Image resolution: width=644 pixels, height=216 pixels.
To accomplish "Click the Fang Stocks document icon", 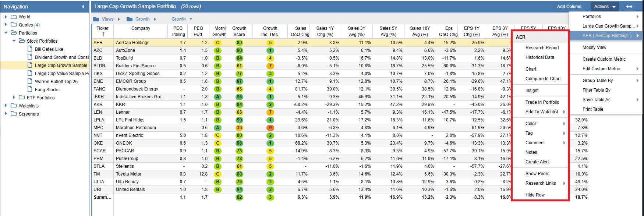I will coord(30,89).
